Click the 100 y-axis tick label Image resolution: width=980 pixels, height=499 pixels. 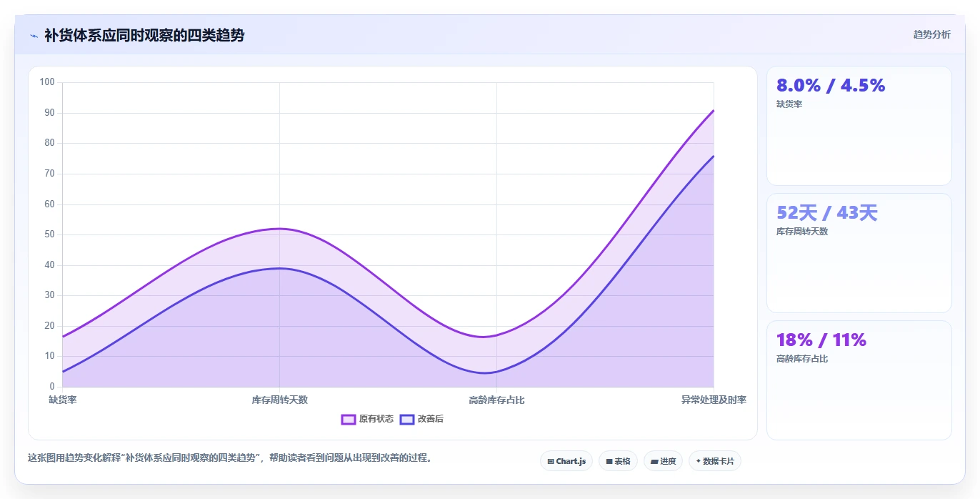(47, 82)
